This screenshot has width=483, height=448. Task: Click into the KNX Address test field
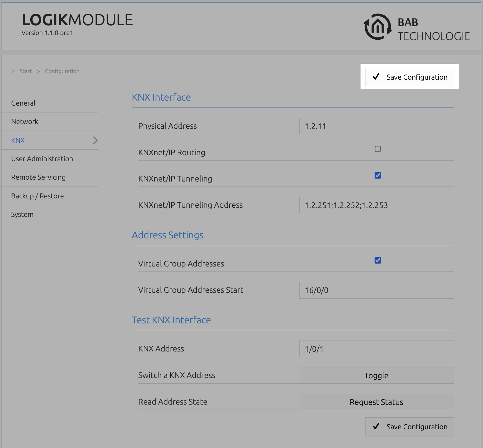click(376, 349)
